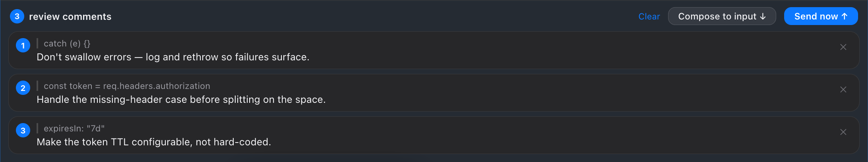Remove the missing-header comment

(843, 90)
